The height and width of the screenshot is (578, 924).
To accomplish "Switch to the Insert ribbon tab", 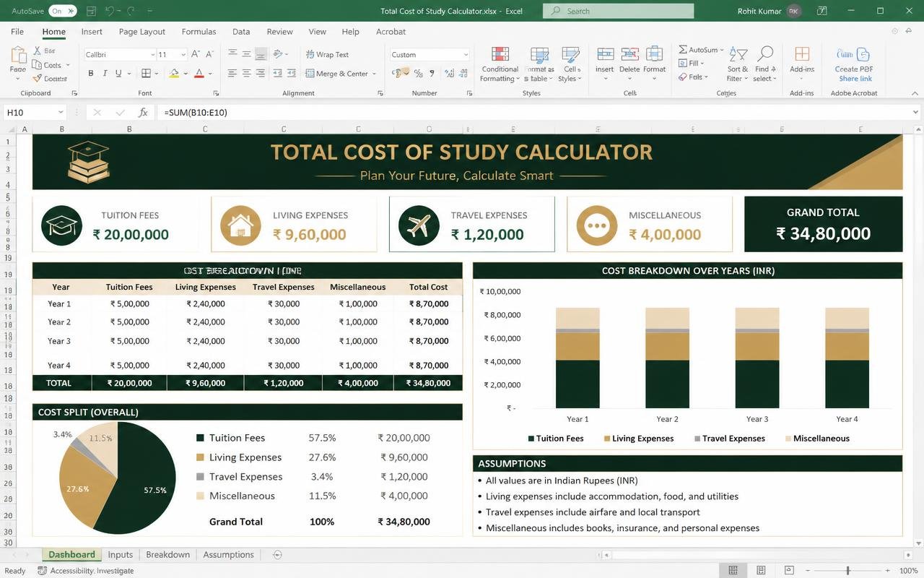I will [x=92, y=31].
